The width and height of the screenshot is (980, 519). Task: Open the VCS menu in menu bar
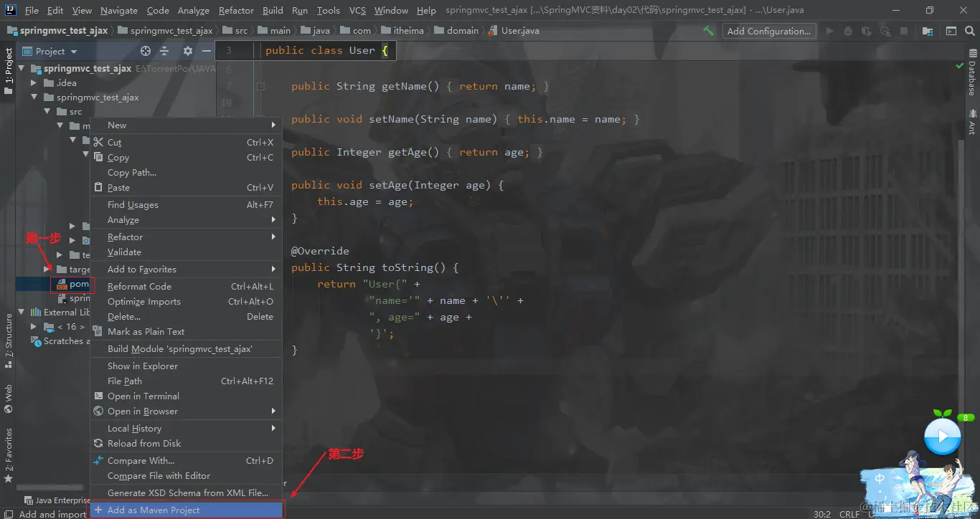[x=357, y=10]
